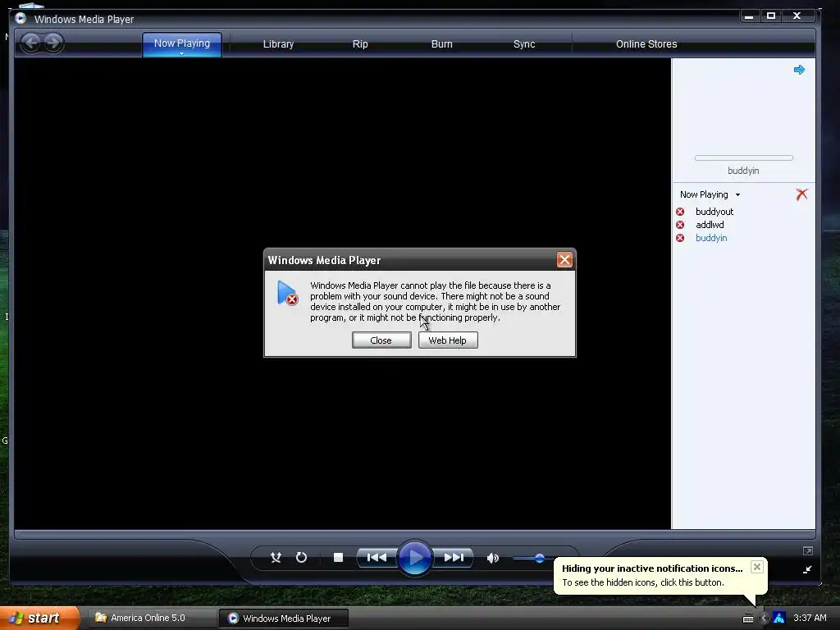Click the Windows Media Player taskbar button

(x=284, y=619)
